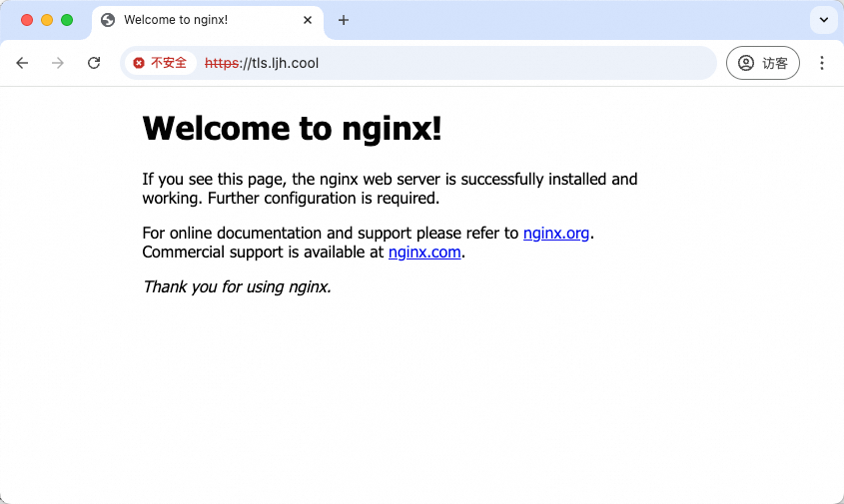Viewport: 844px width, 504px height.
Task: Click the 'Thank you for using nginx.' text
Action: point(237,286)
